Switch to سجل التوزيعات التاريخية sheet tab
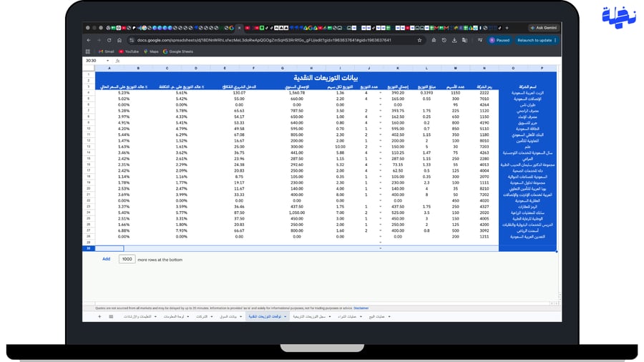 (x=309, y=316)
